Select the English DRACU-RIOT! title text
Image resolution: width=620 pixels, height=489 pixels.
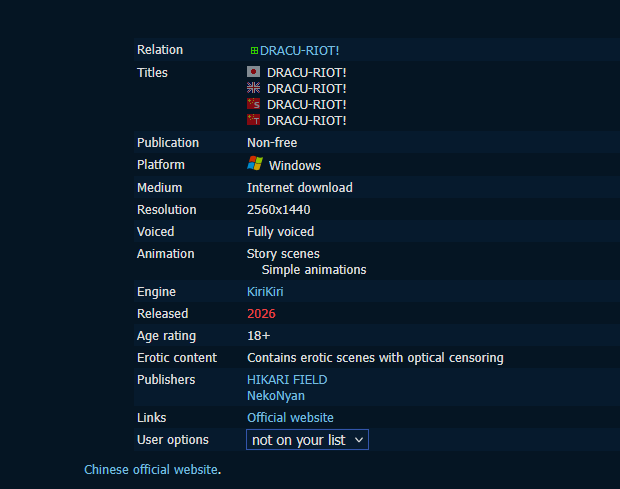coord(306,89)
